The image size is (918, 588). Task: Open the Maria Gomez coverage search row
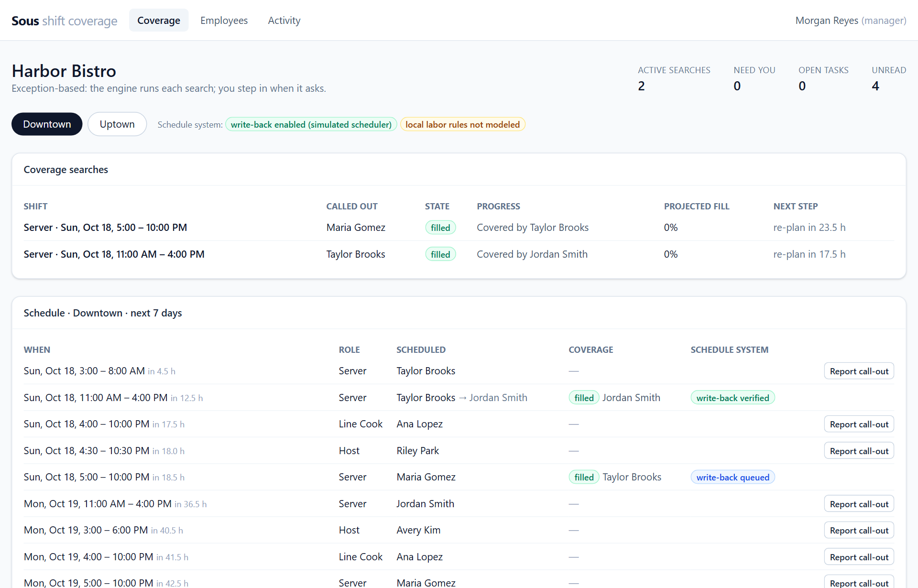coord(459,228)
